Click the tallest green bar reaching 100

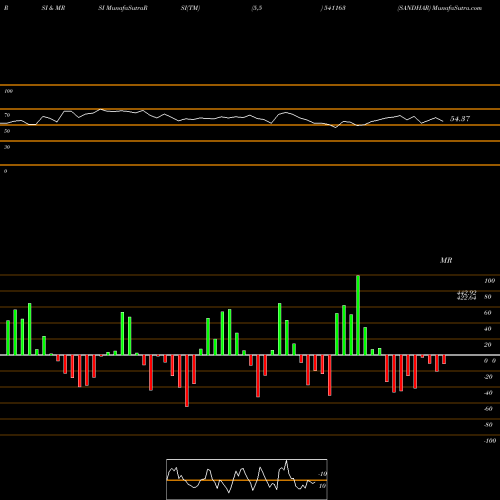coord(358,315)
